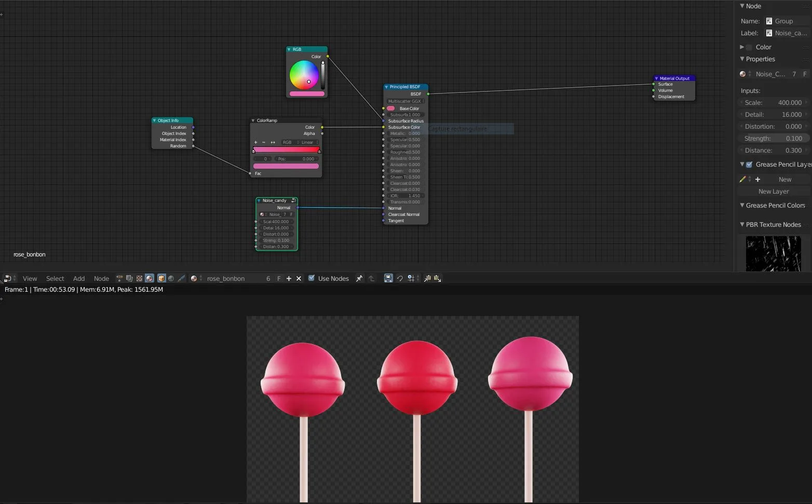Select the texture node tree type icon
Image resolution: width=812 pixels, height=504 pixels.
point(139,279)
